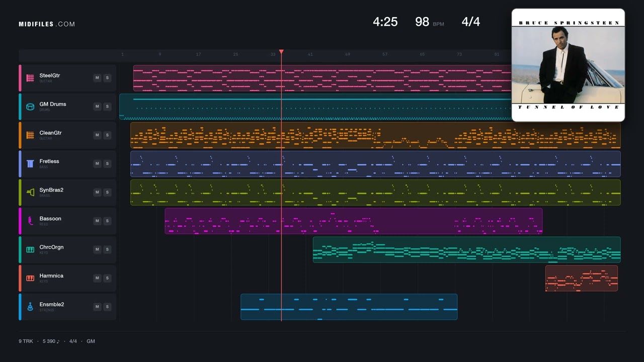
Task: Click the ChrcOrgn track name
Action: [51, 247]
